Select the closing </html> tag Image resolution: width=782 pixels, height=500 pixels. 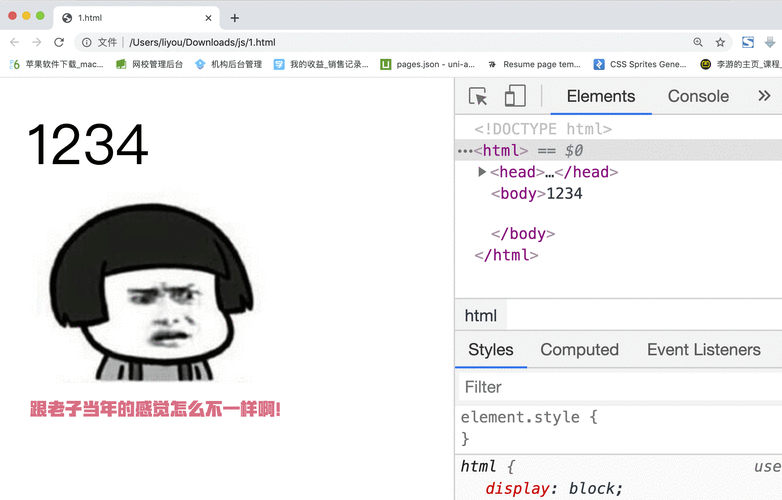tap(506, 255)
